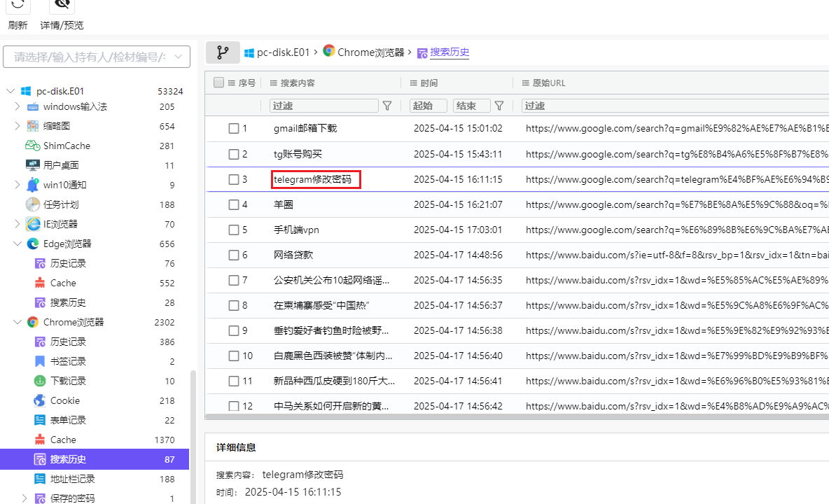Click the 起始 start time input
Image resolution: width=829 pixels, height=504 pixels.
[429, 106]
